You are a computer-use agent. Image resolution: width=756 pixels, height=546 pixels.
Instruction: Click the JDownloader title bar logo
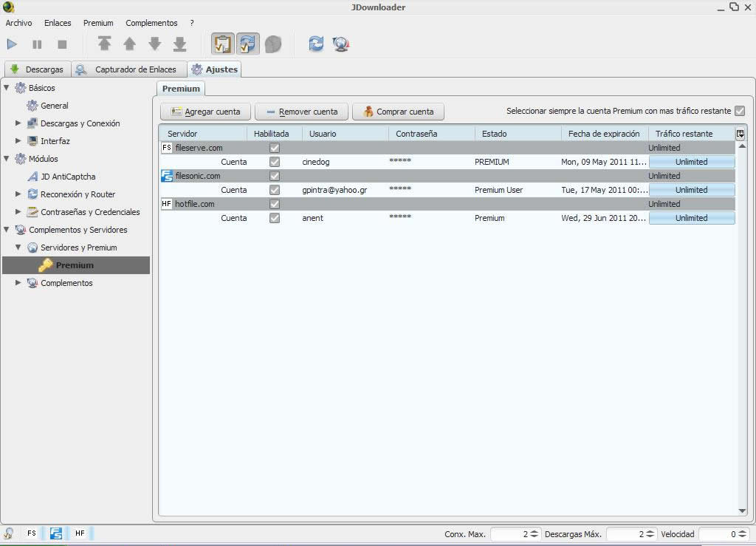coord(8,7)
